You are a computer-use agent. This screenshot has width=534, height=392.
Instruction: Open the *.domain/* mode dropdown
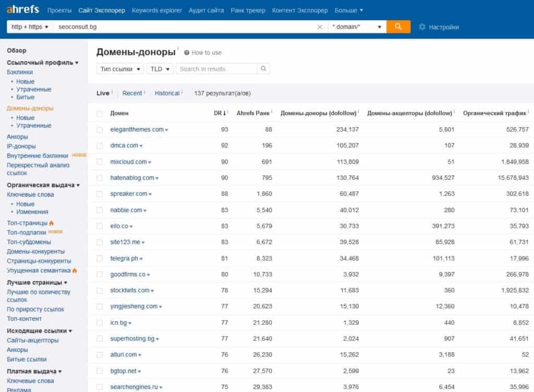[x=357, y=27]
